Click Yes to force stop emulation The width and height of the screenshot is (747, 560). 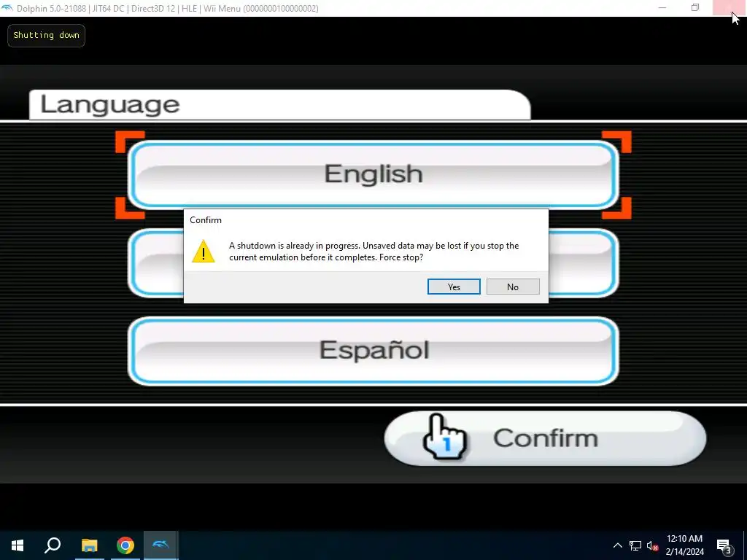click(x=454, y=287)
